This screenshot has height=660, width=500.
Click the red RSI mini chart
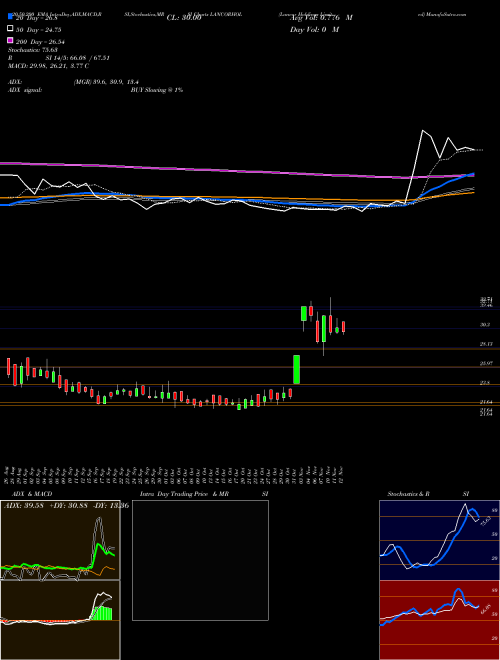[439, 620]
